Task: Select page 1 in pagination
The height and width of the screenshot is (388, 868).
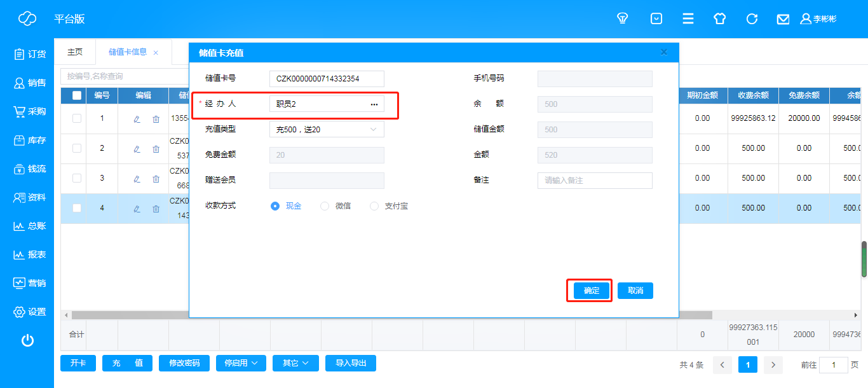Action: coord(748,365)
